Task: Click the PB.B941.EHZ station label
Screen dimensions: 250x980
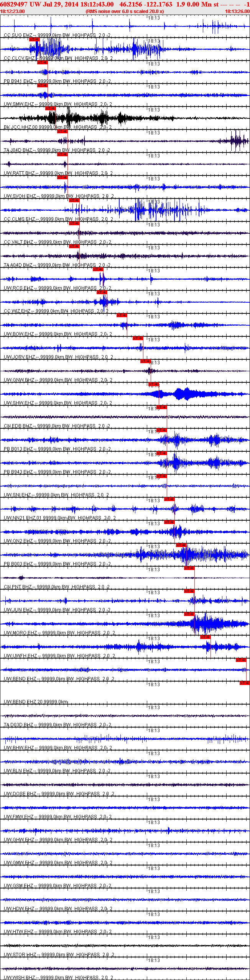Action: [58, 81]
